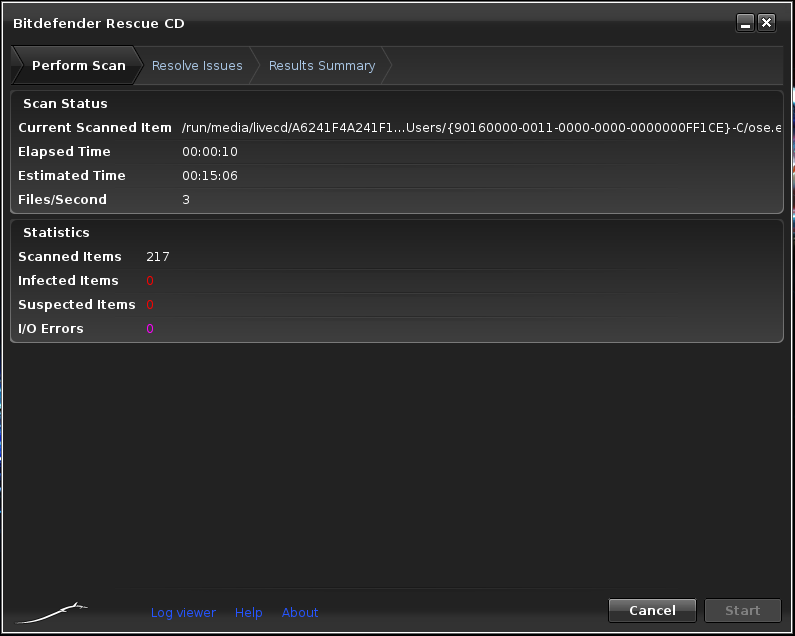Click the Infected Items label
The image size is (795, 636).
coord(68,280)
